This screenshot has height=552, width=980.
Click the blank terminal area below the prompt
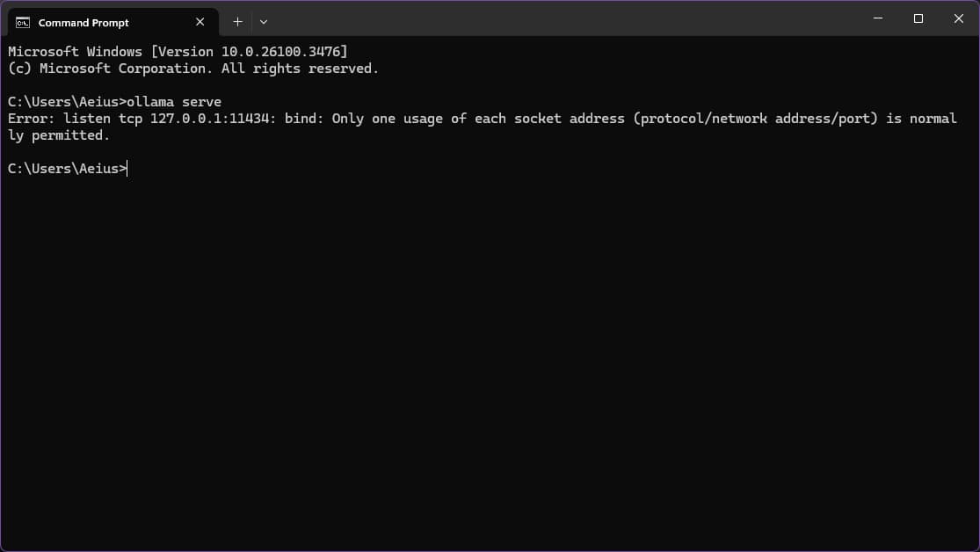[x=490, y=363]
